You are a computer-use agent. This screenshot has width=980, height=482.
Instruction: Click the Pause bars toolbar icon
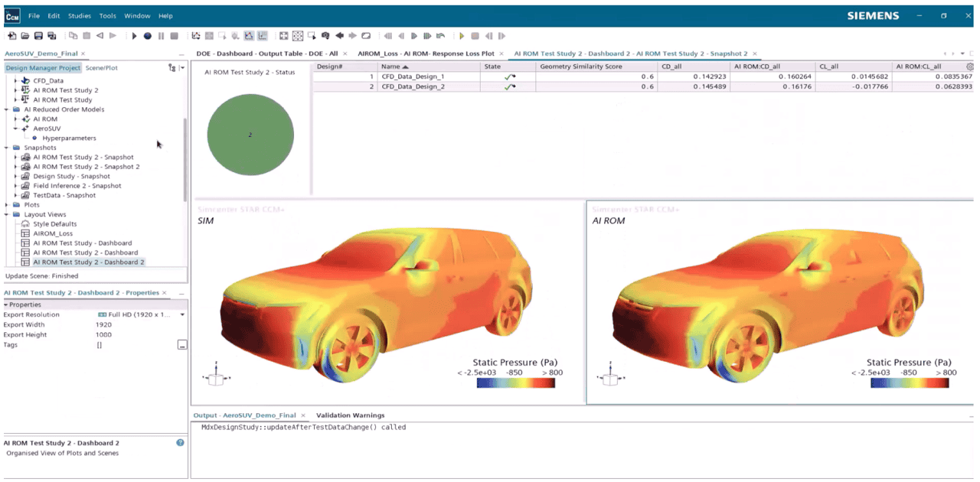coord(161,35)
